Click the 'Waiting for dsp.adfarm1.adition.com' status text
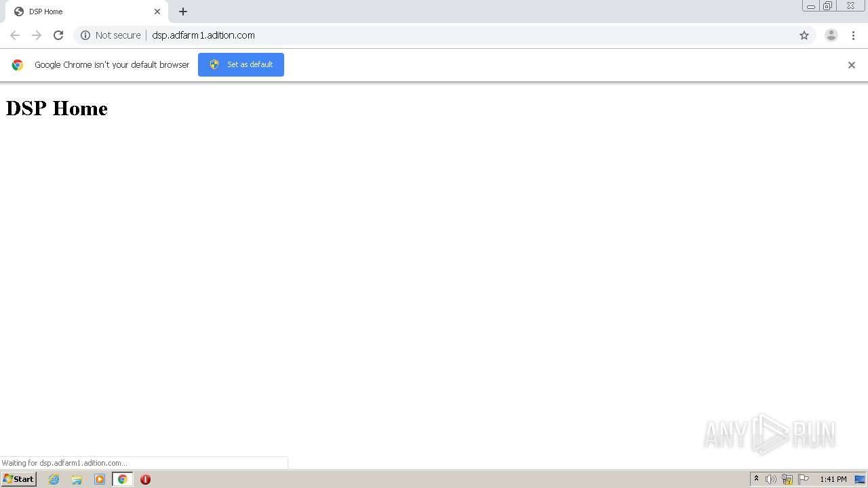 coord(64,463)
